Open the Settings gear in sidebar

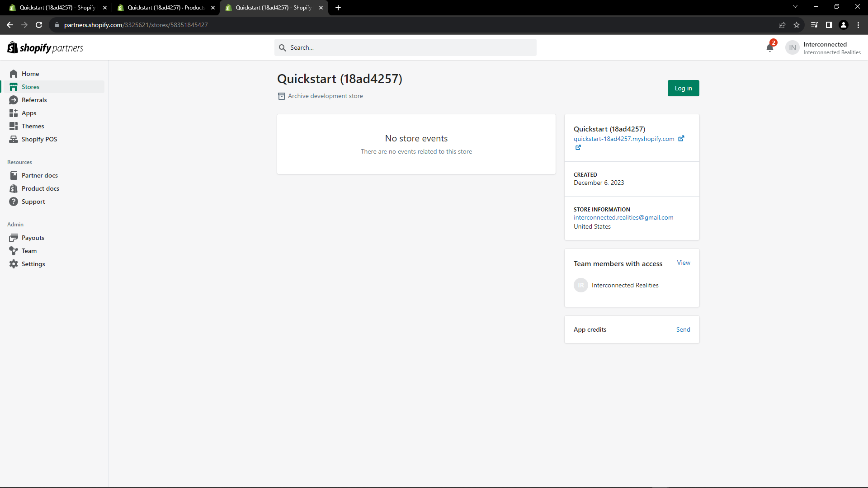click(x=14, y=264)
